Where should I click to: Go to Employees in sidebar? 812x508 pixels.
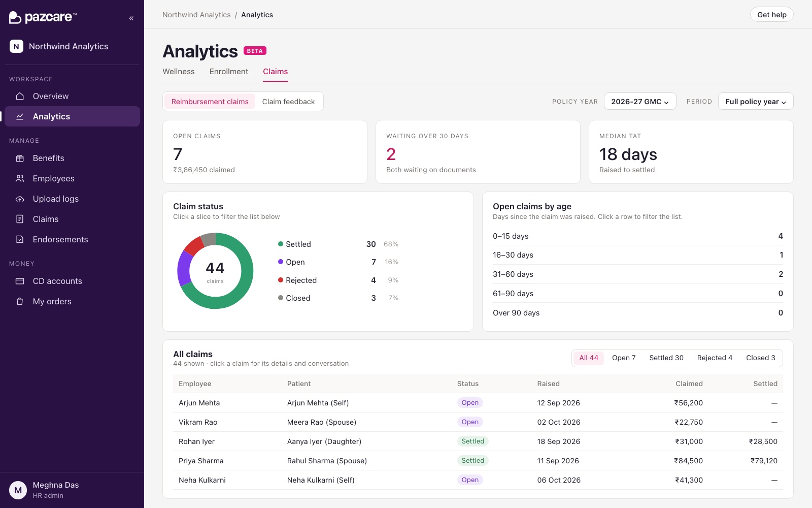coord(72,178)
